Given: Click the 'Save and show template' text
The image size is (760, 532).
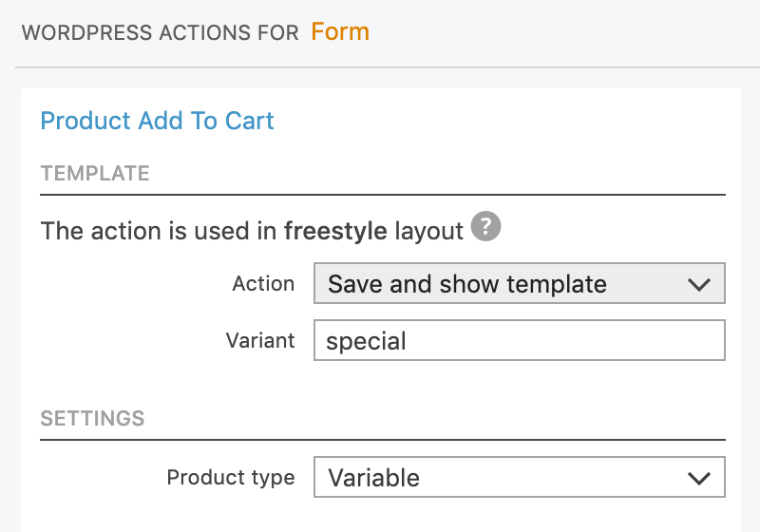Looking at the screenshot, I should coord(467,284).
